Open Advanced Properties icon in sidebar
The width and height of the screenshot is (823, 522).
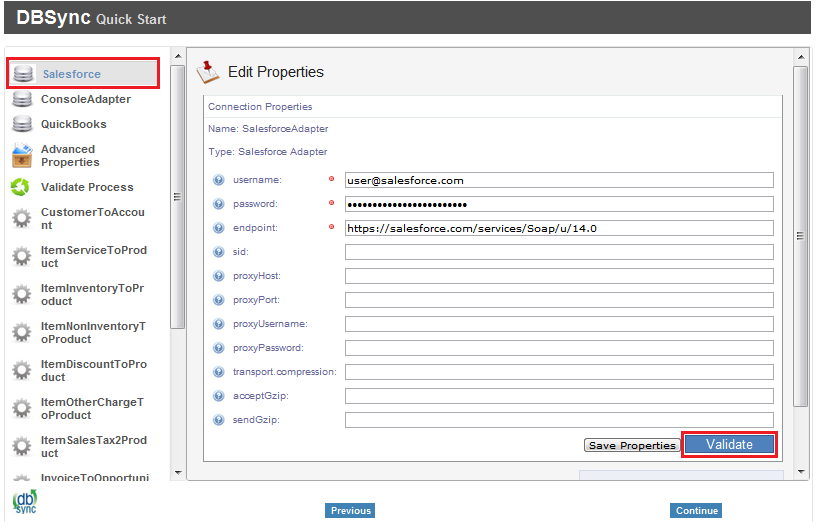[22, 156]
